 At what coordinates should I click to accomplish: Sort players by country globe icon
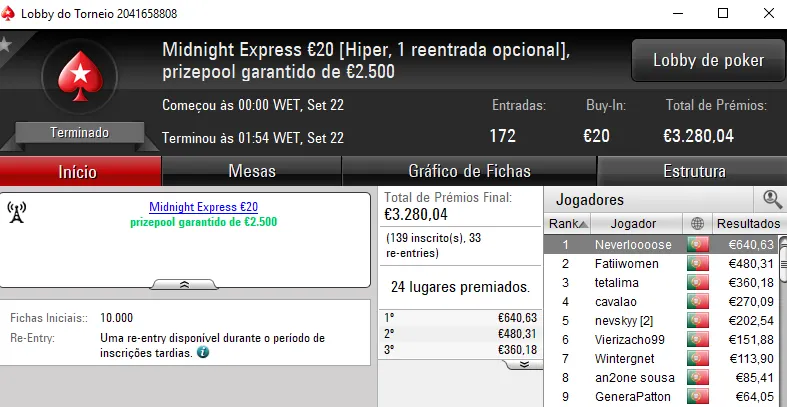(696, 224)
